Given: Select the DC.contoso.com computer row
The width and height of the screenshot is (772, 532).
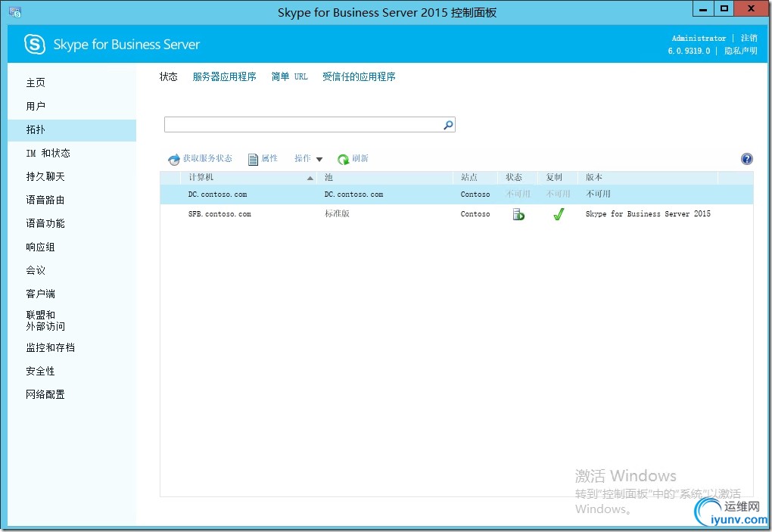Looking at the screenshot, I should pos(456,194).
